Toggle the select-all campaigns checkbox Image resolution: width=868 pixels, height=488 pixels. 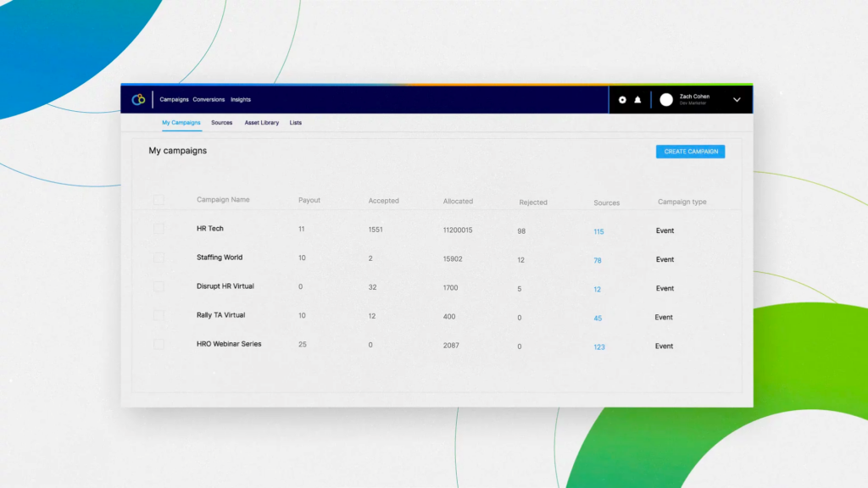pyautogui.click(x=159, y=200)
